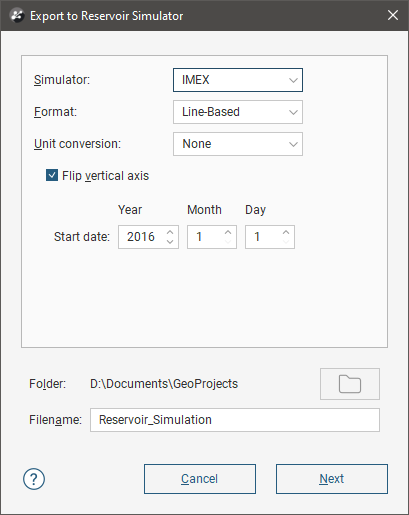Uncheck Flip vertical axis checkbox
Image resolution: width=409 pixels, height=515 pixels.
(x=52, y=175)
